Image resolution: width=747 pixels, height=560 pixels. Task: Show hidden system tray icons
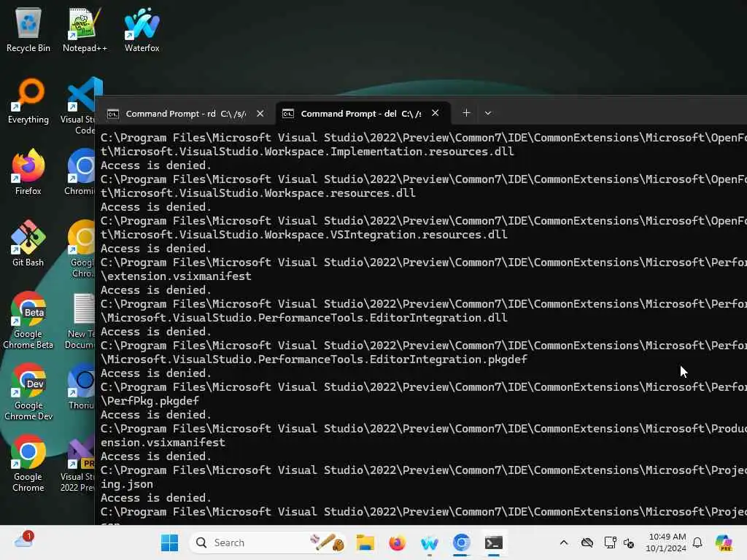point(564,542)
